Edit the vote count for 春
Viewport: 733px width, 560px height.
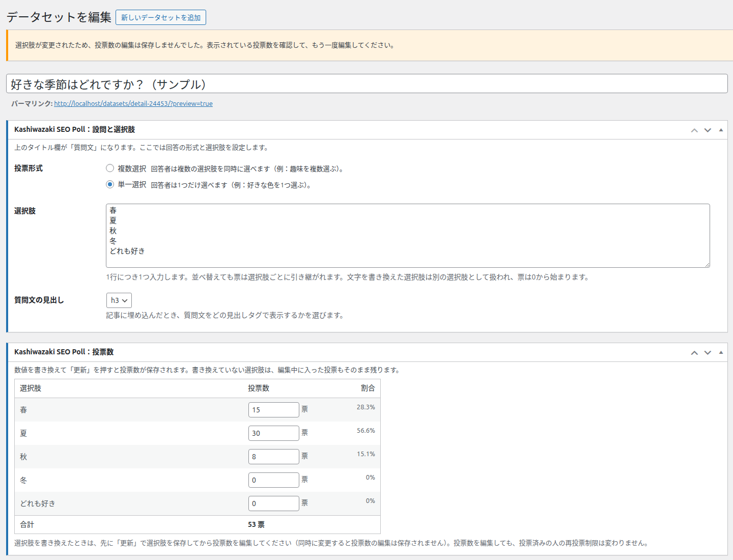(274, 410)
